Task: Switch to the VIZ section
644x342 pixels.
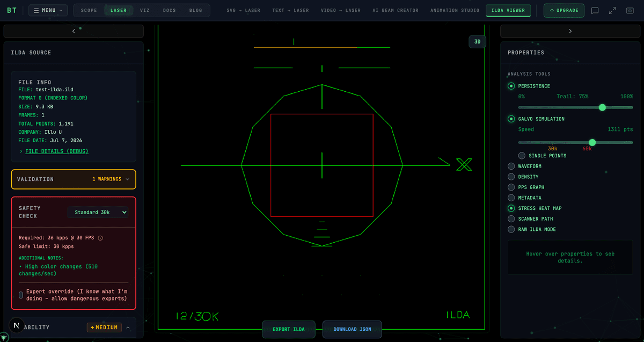Action: [145, 10]
